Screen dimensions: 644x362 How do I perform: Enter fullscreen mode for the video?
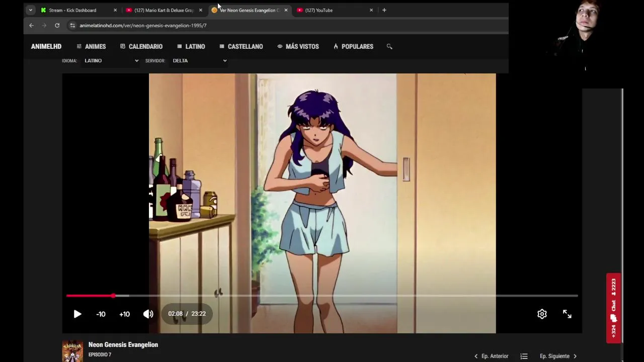(x=567, y=314)
